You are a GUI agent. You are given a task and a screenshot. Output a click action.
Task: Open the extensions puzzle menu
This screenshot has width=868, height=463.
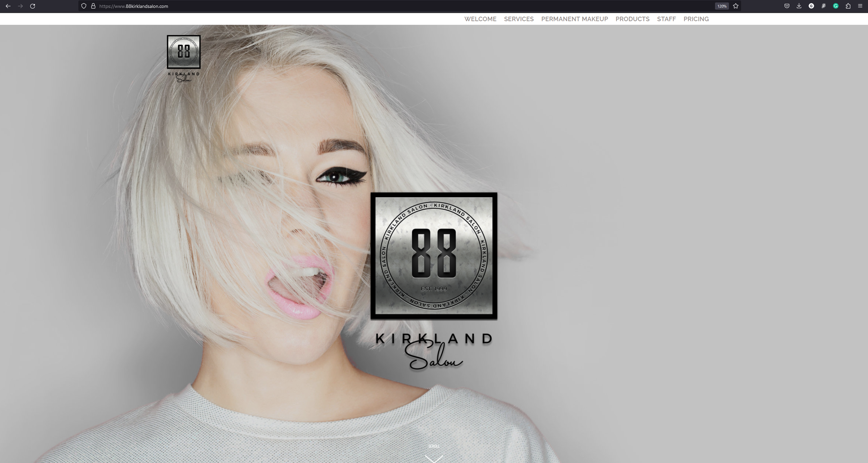tap(848, 6)
